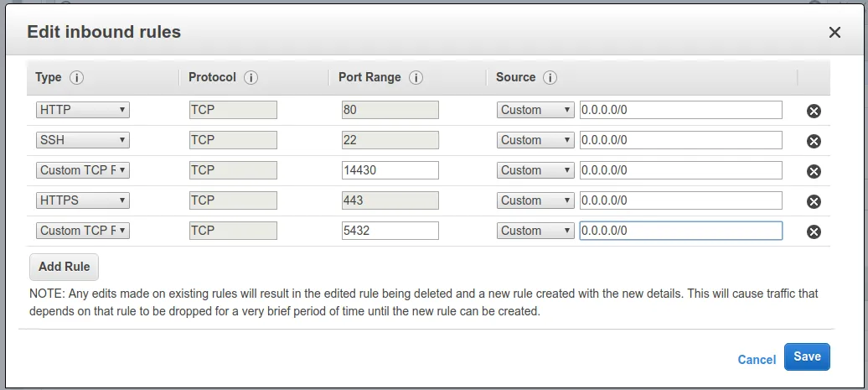Delete the port 14430 rule
This screenshot has width=868, height=390.
813,171
